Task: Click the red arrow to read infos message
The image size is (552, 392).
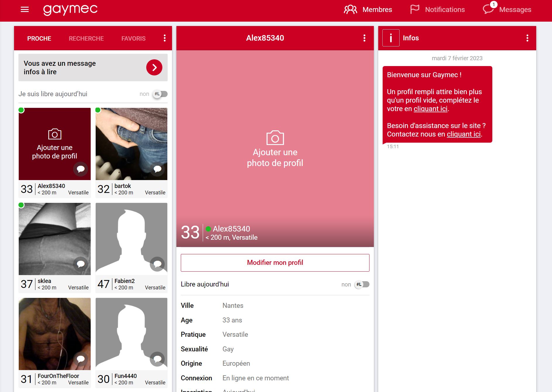Action: [154, 68]
